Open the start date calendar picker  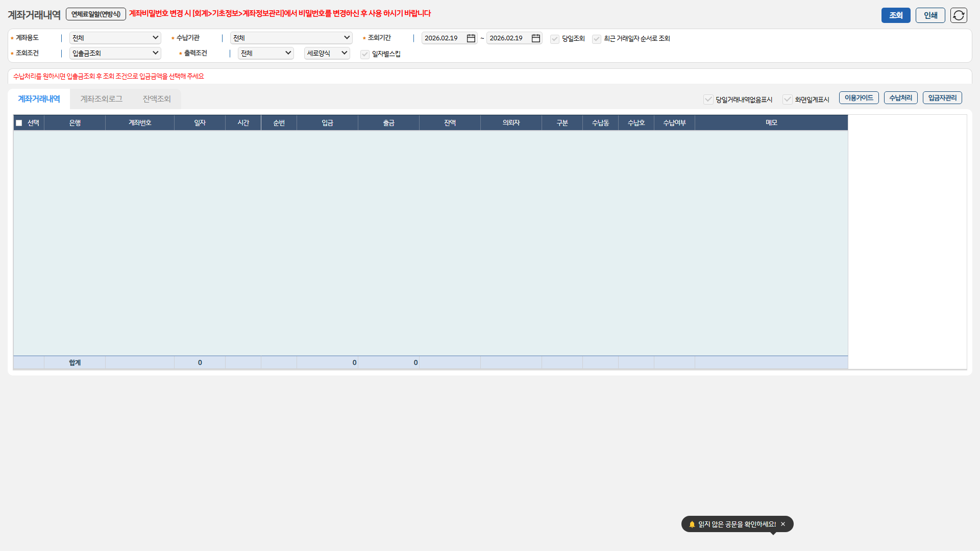point(471,38)
